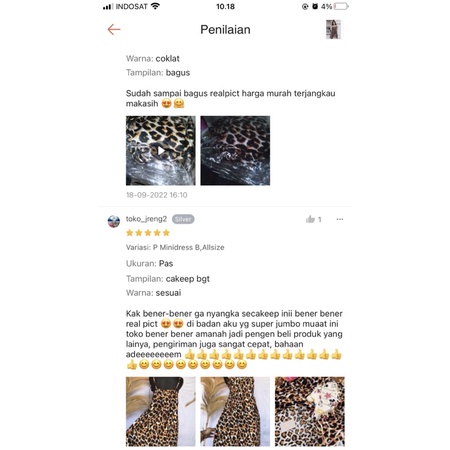Play the leopard print review video
450x450 pixels.
[x=161, y=150]
